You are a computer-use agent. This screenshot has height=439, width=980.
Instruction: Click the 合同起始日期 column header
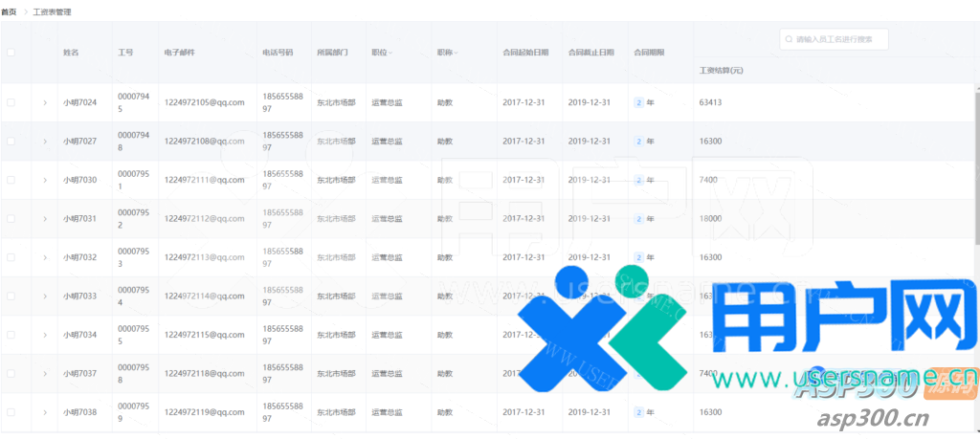[x=525, y=53]
